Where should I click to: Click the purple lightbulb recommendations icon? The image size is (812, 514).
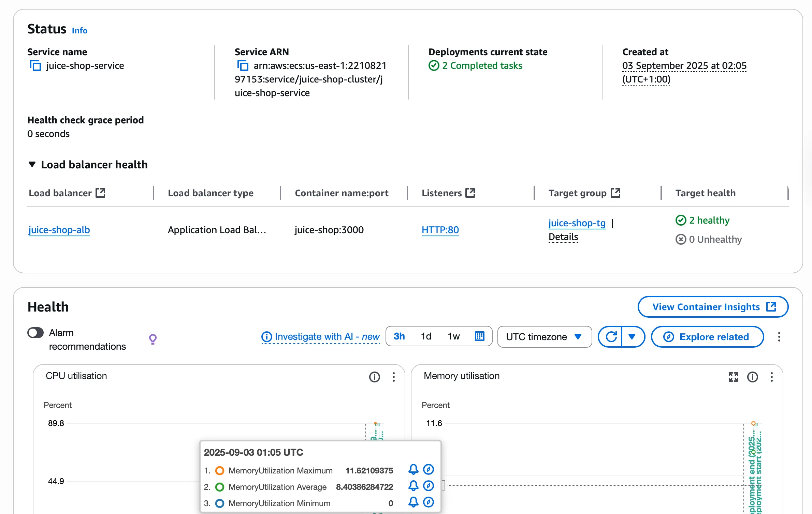coord(153,339)
